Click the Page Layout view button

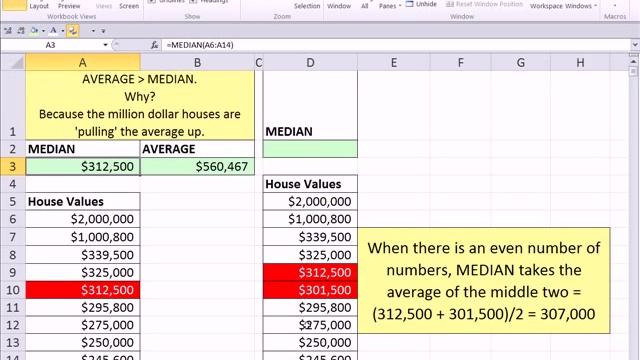coord(39,6)
